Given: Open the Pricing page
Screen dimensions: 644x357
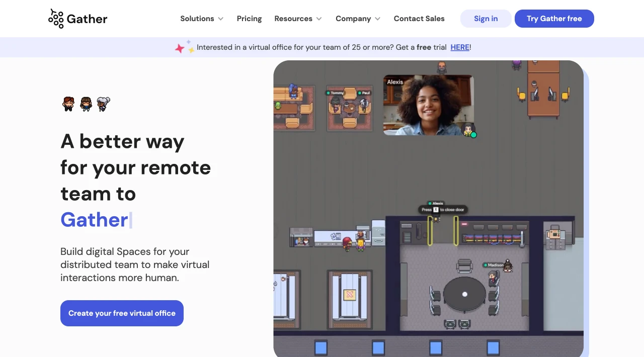Looking at the screenshot, I should [249, 19].
